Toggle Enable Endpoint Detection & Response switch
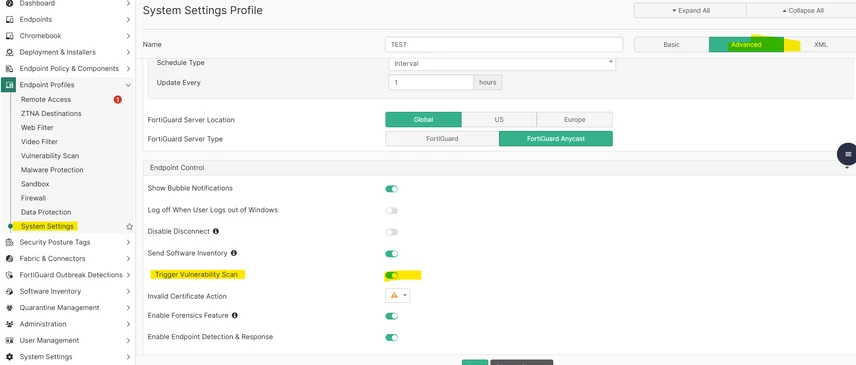Viewport: 856px width, 365px height. pyautogui.click(x=391, y=337)
